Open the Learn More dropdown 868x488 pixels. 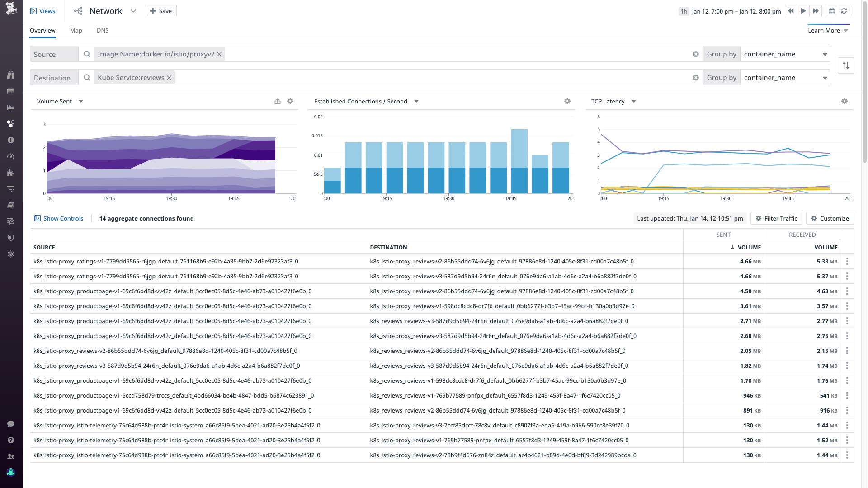(x=828, y=30)
